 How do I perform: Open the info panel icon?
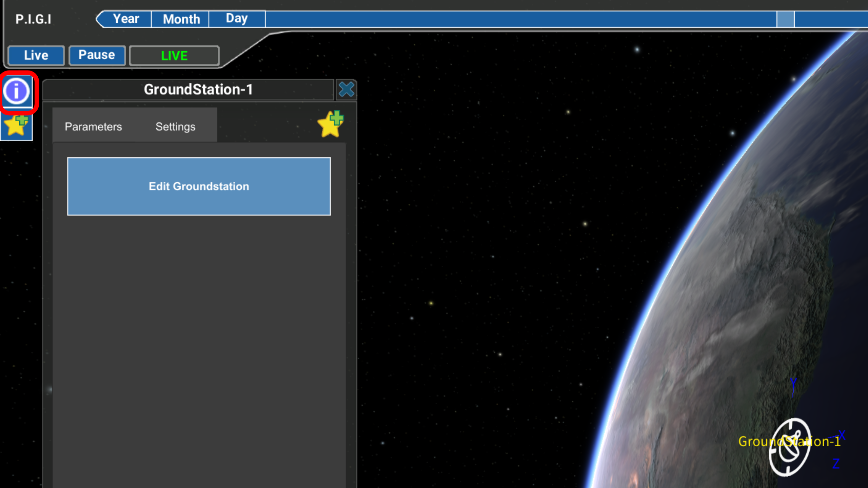[x=16, y=91]
